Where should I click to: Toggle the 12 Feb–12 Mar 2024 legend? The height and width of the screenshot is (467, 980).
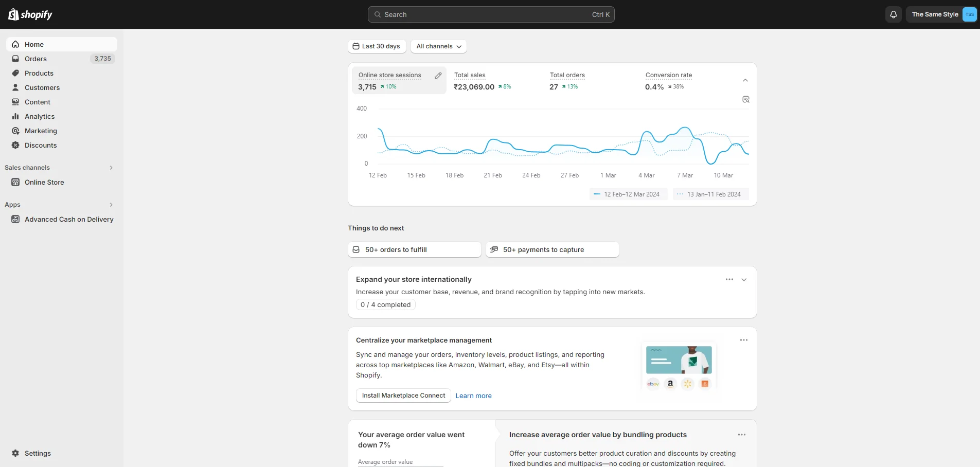pos(628,194)
